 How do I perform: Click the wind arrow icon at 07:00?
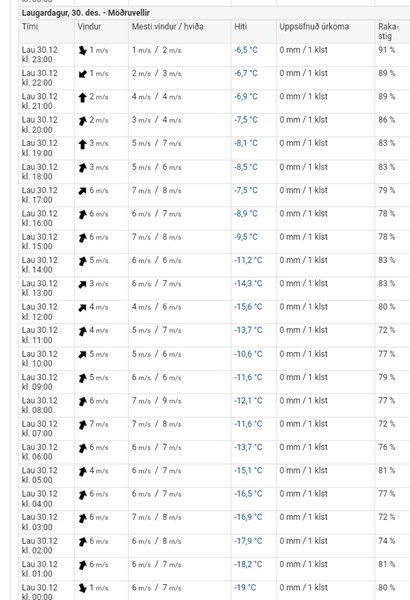coord(82,425)
